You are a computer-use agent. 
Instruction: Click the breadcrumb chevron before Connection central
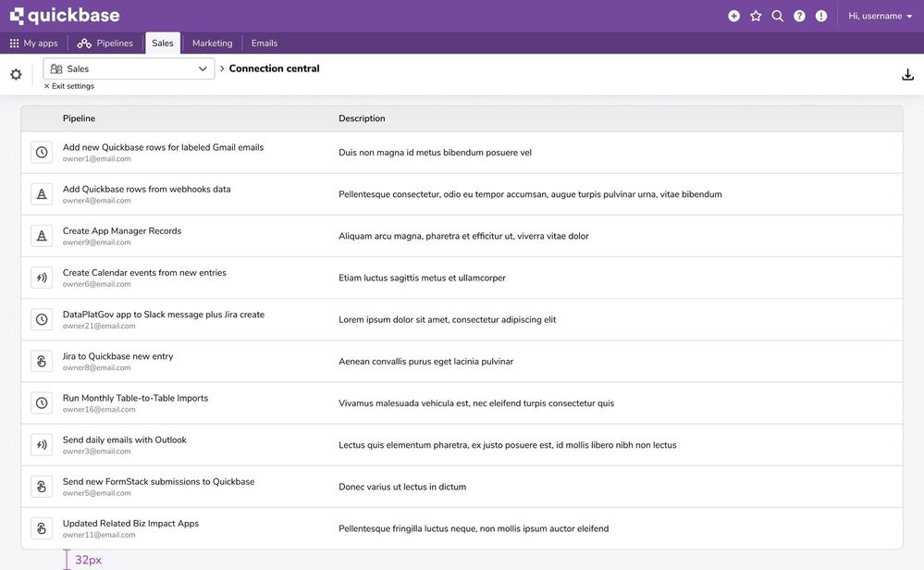point(222,69)
